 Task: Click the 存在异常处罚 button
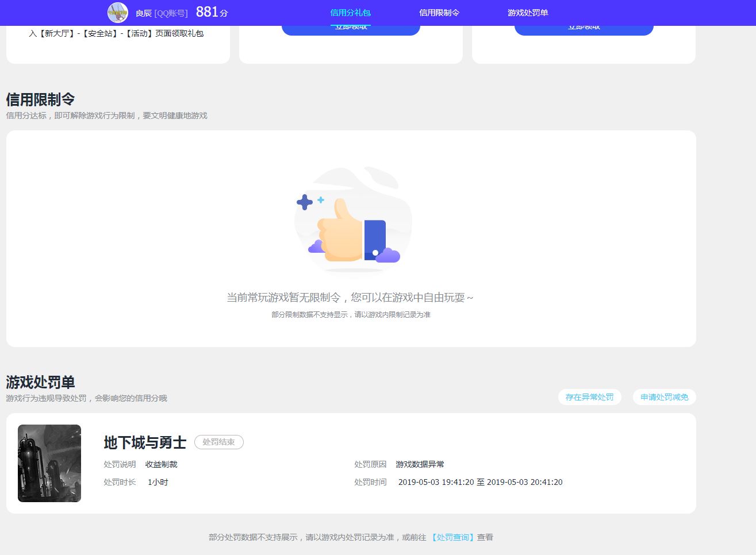[589, 397]
